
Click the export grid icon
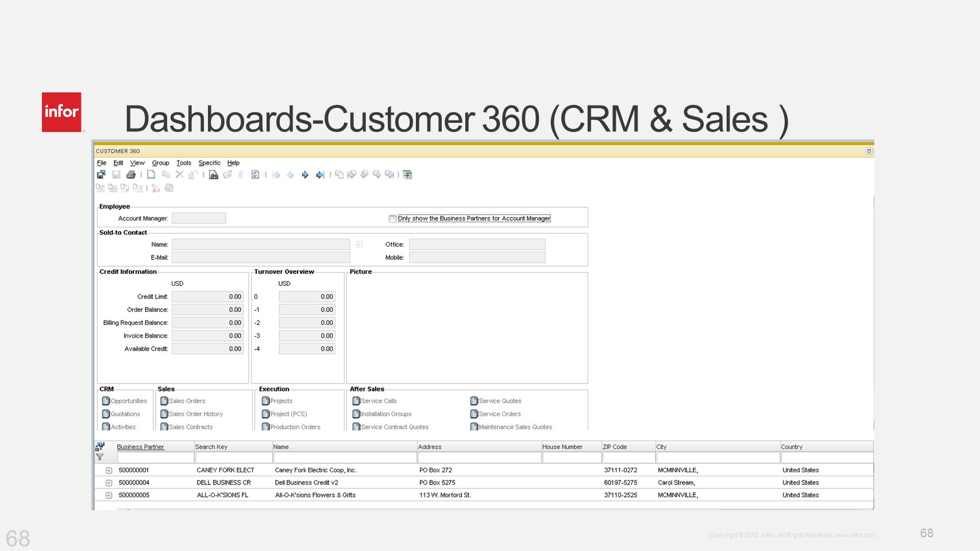(407, 174)
